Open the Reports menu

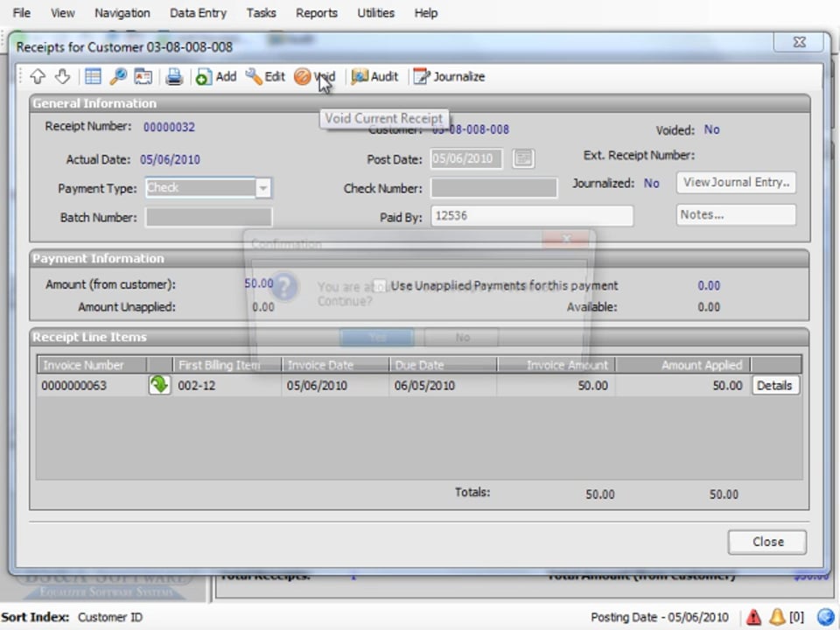[316, 13]
